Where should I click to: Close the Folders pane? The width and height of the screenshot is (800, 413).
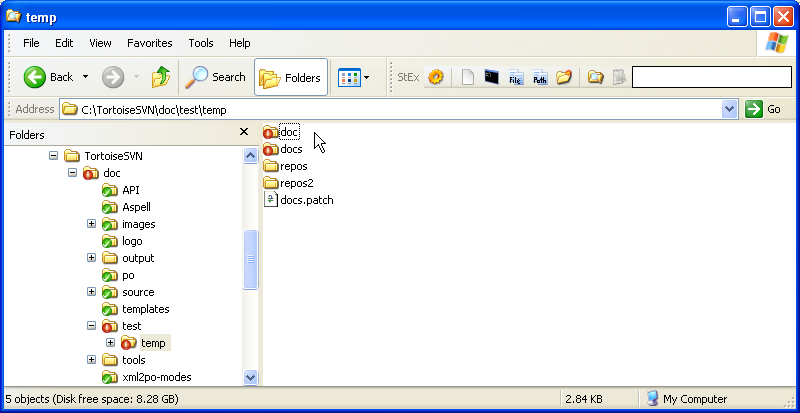(244, 132)
